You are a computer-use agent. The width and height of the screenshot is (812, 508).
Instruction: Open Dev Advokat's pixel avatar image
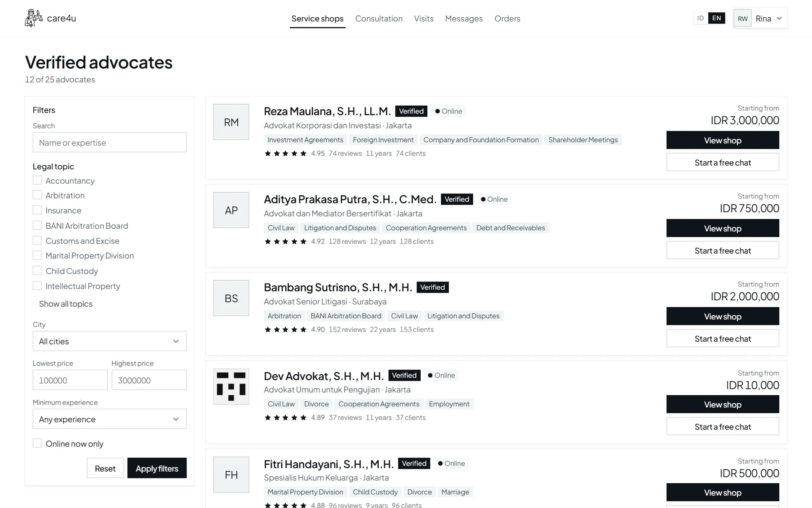(231, 386)
